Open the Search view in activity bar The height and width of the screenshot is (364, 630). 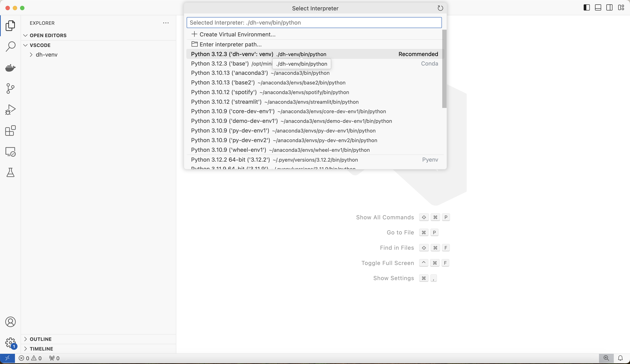coord(10,46)
